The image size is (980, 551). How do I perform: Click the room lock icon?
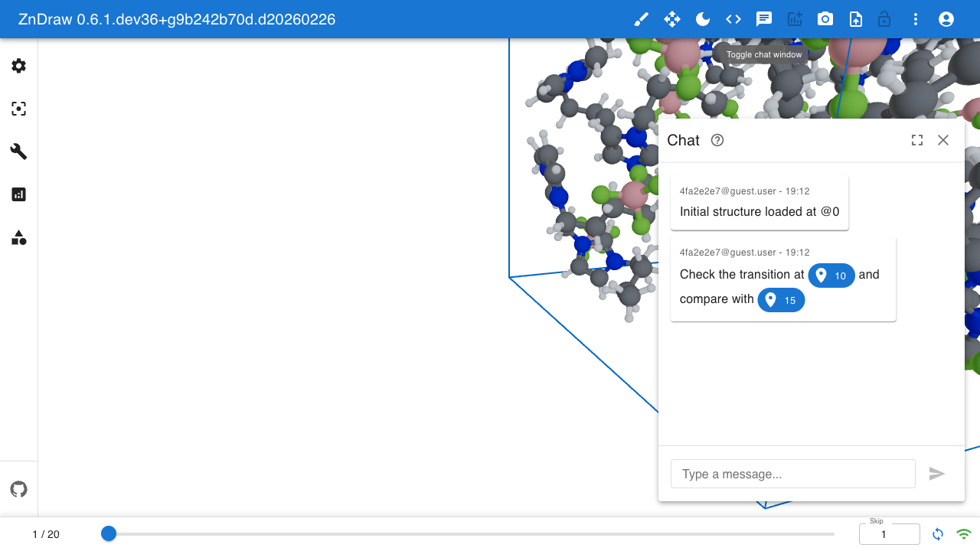884,19
